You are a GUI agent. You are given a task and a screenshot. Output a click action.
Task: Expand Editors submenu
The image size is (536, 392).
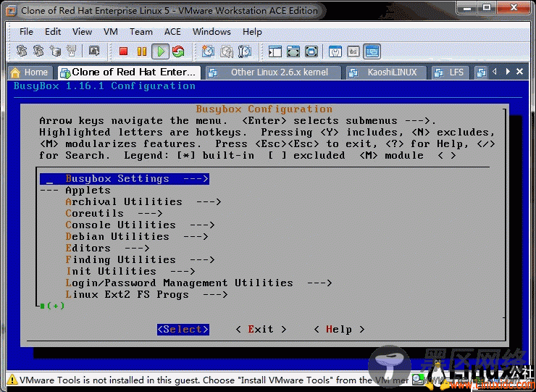[107, 248]
